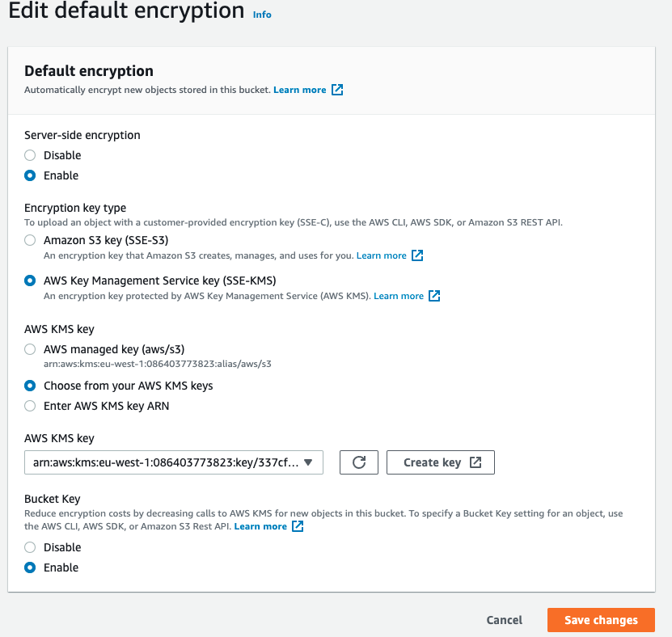Screen dimensions: 672x637
Task: Select Disable under Server-side encryption
Action: (x=30, y=155)
